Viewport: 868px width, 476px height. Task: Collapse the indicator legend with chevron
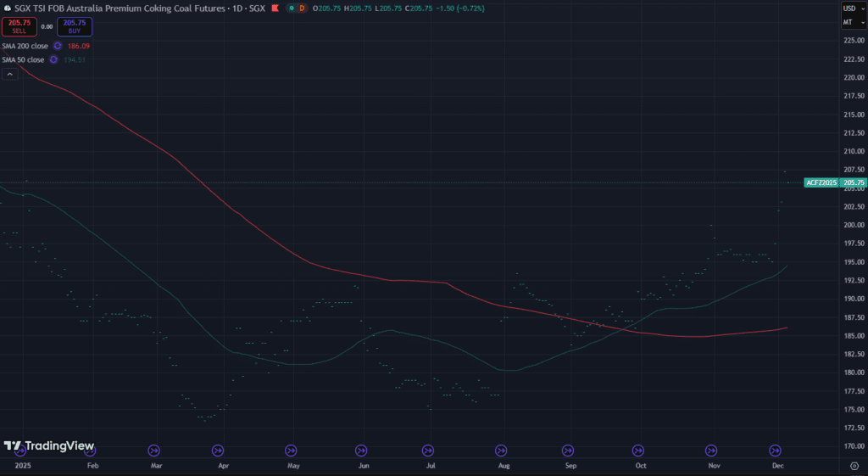(9, 75)
